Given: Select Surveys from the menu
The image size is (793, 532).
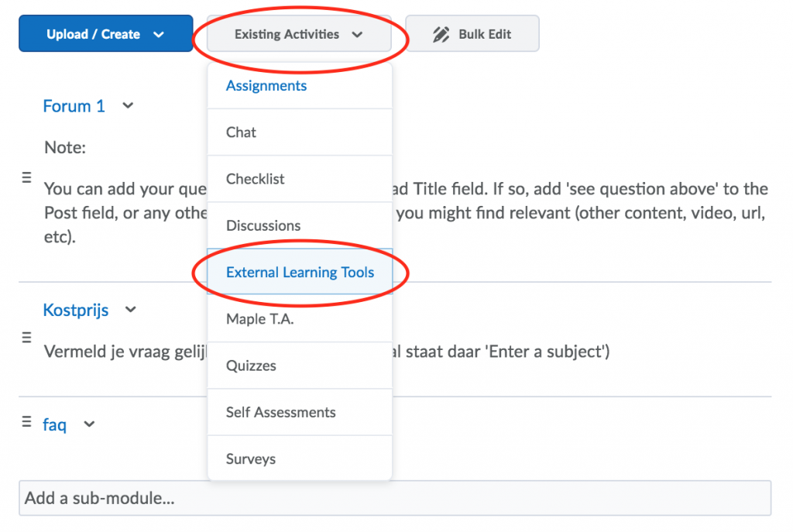Looking at the screenshot, I should [250, 458].
